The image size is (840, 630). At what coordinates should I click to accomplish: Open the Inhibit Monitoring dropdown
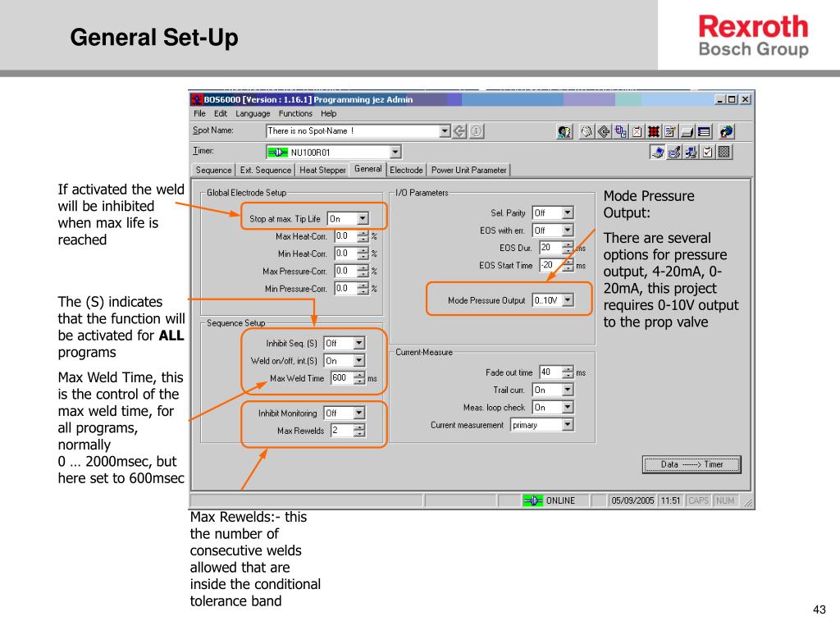pos(359,413)
